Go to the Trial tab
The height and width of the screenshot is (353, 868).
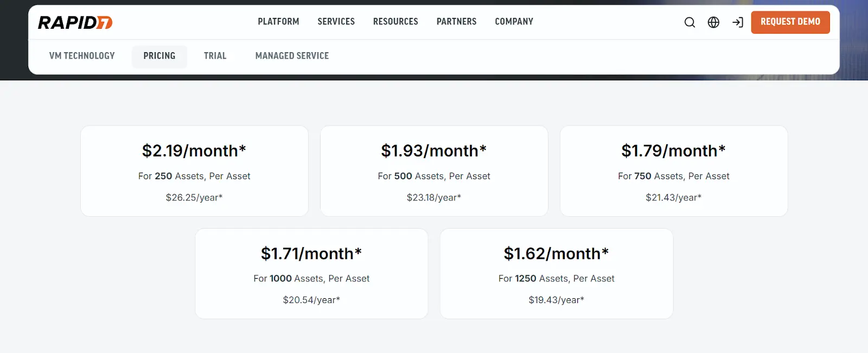[215, 56]
